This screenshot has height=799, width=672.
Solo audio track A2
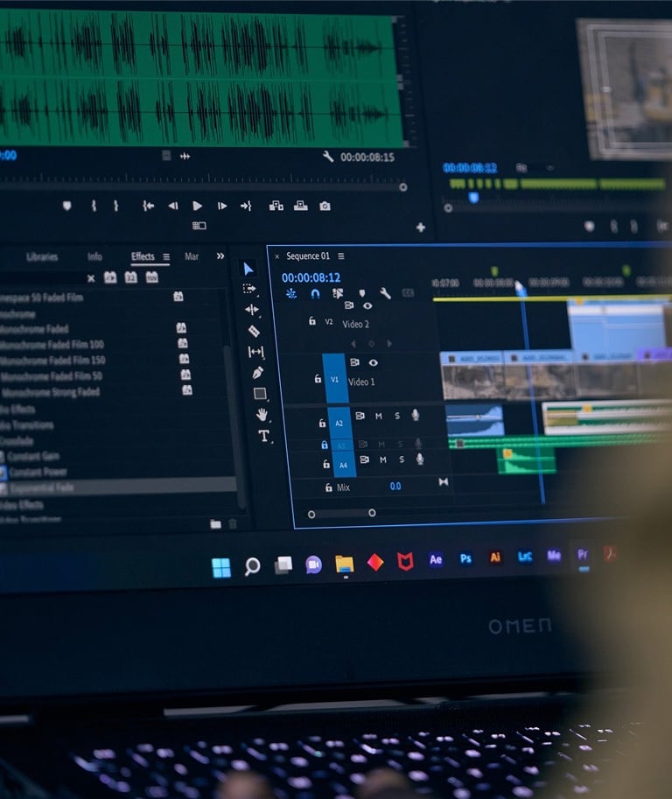click(x=397, y=416)
